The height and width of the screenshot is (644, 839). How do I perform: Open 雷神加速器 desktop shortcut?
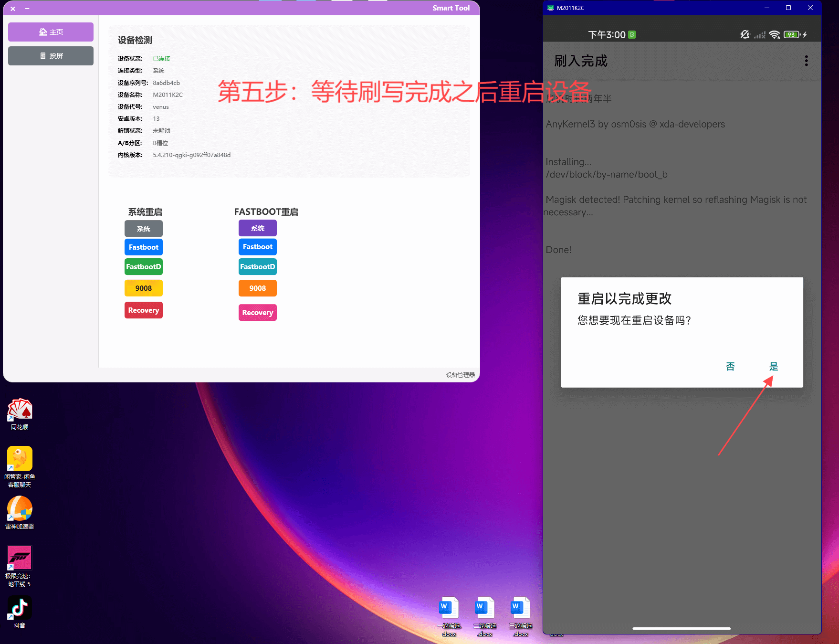point(20,513)
